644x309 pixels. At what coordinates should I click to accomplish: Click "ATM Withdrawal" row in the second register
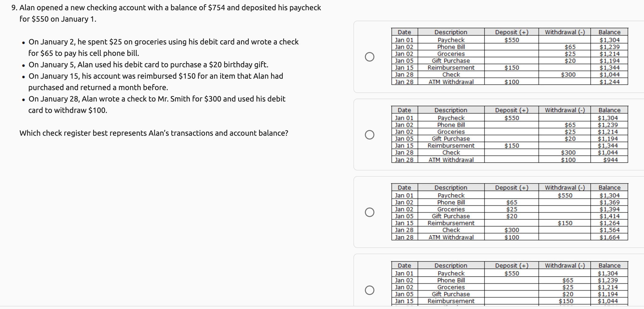point(451,160)
